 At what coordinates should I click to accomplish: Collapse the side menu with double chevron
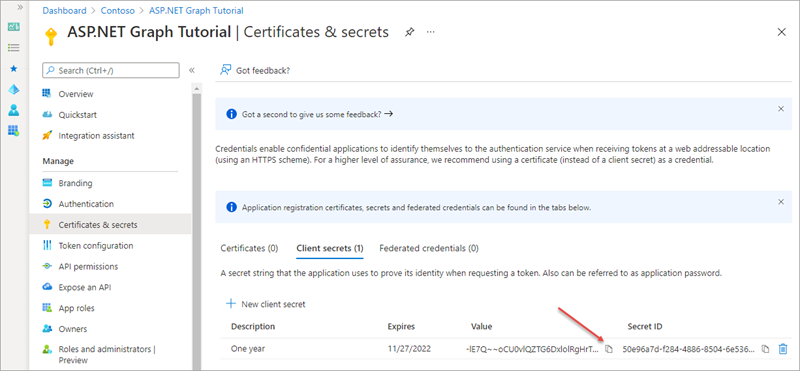pyautogui.click(x=192, y=70)
